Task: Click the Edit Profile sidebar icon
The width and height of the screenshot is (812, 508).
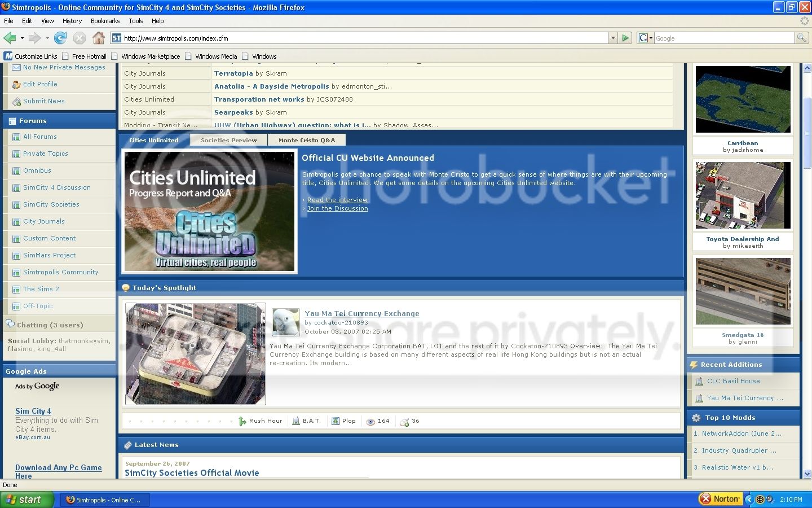Action: coord(16,85)
